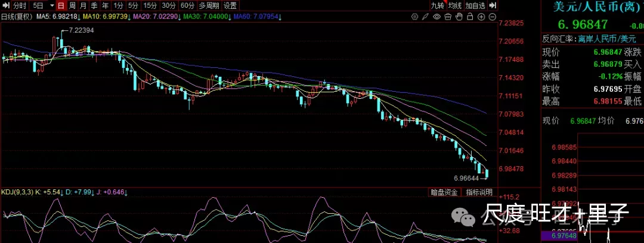Screen dimensions: 644x243
Task: Switch to 月 monthly chart
Action: [x=83, y=5]
